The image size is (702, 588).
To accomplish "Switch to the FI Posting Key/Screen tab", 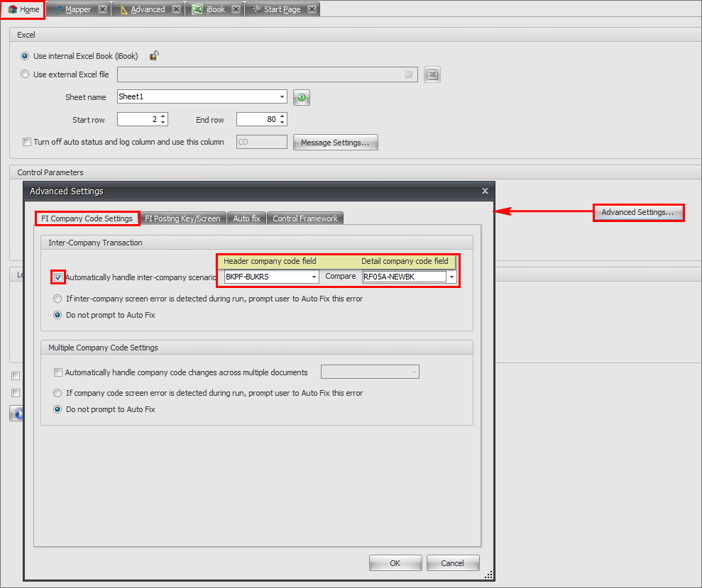I will (182, 218).
